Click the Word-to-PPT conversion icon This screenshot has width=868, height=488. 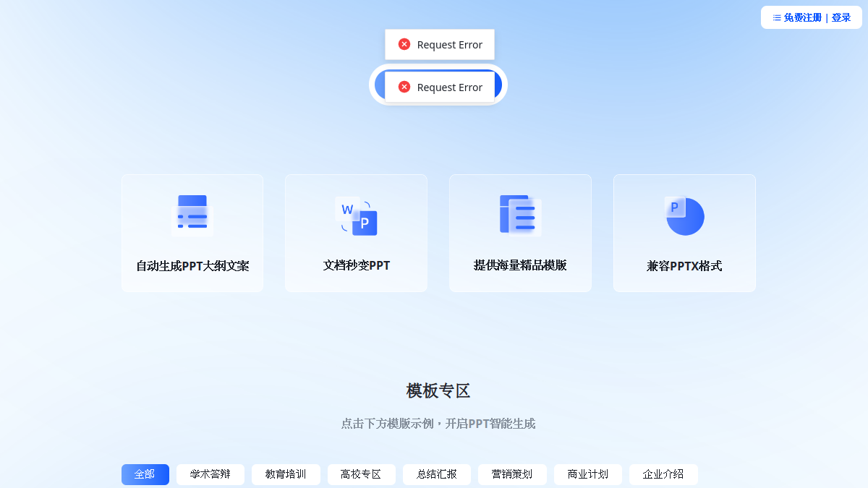coord(356,215)
